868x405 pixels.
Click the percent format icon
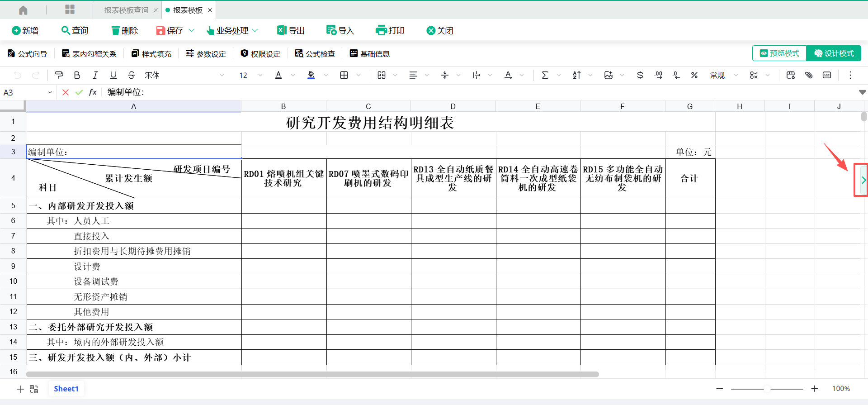pos(694,75)
